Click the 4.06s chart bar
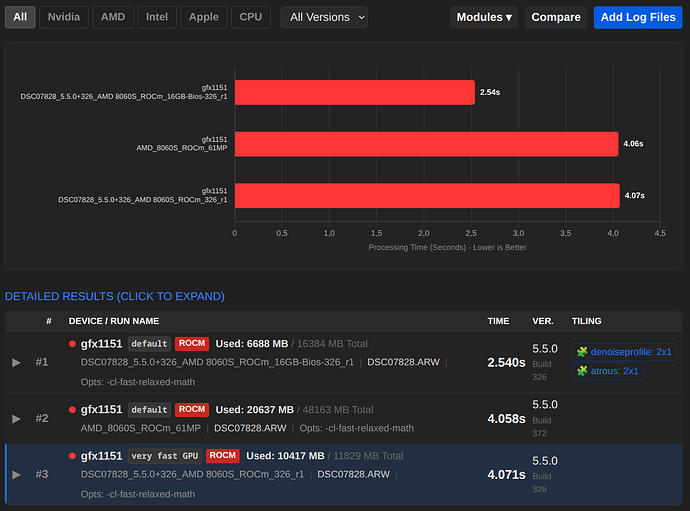 pyautogui.click(x=426, y=144)
